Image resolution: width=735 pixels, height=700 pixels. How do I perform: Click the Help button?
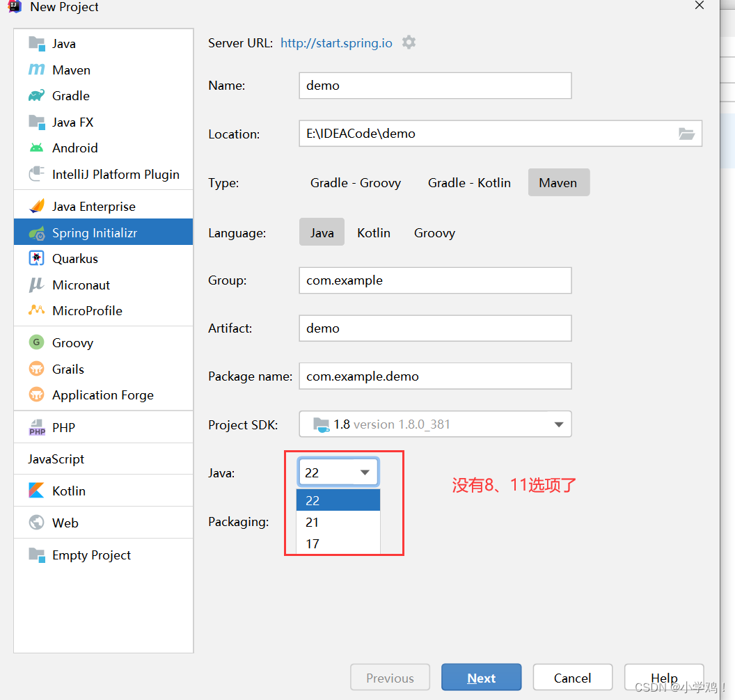664,678
